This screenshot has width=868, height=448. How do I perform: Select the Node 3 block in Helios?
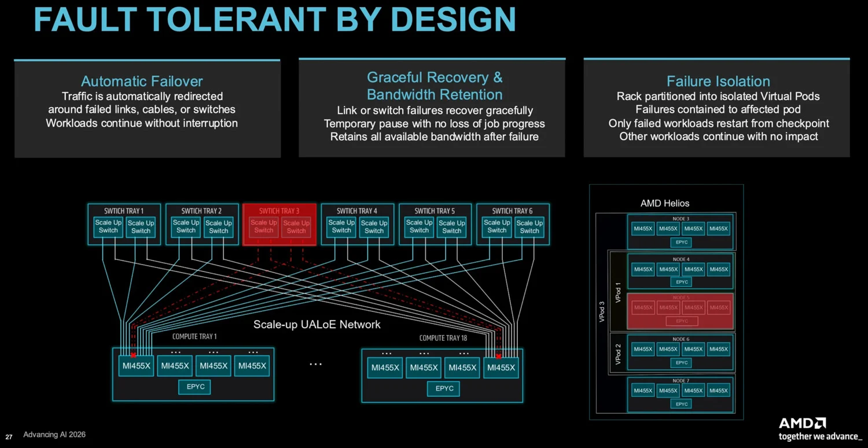tap(681, 232)
